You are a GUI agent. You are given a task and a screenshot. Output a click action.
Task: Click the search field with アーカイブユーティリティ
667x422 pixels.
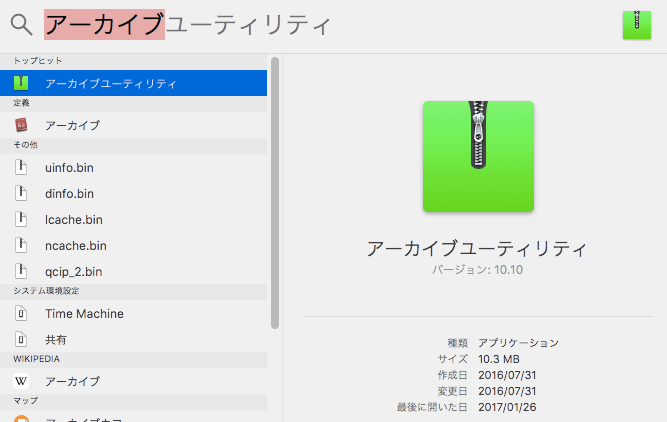click(x=188, y=25)
